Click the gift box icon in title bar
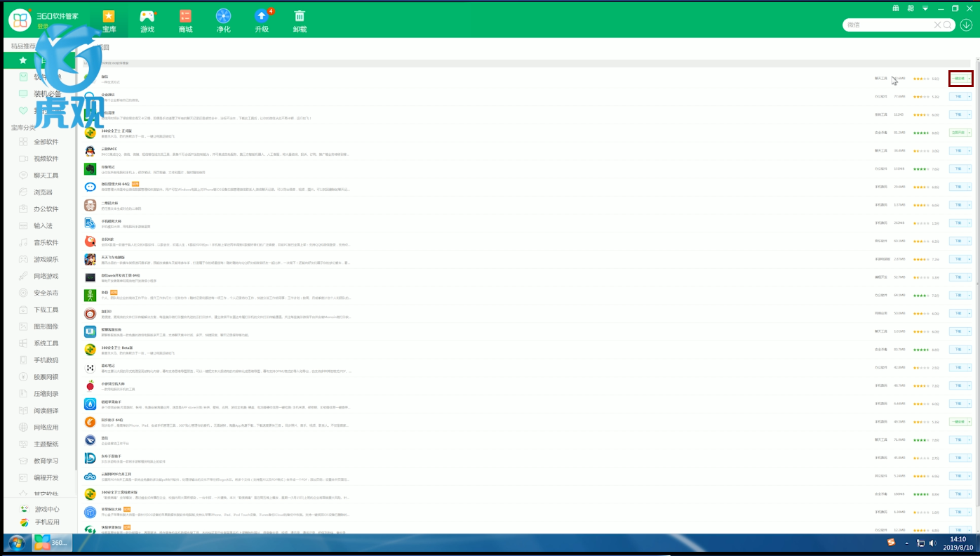The image size is (980, 556). (896, 8)
